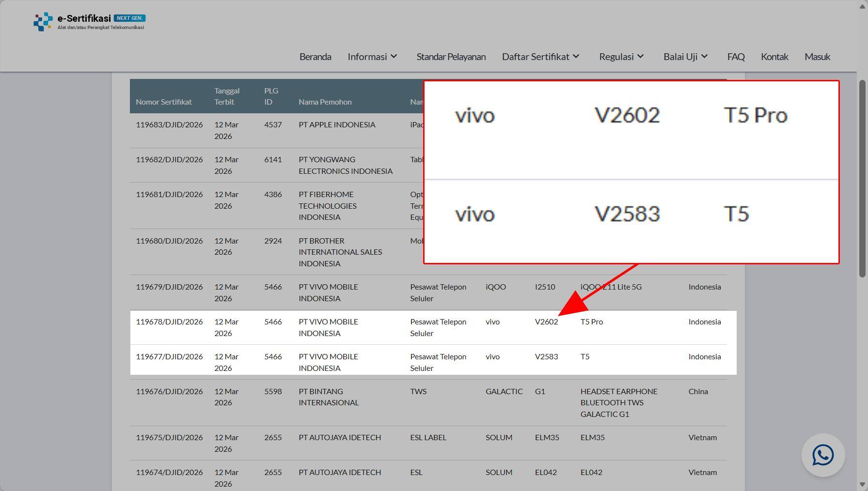Click PLG ID 4386 cell
The height and width of the screenshot is (491, 868).
[273, 194]
